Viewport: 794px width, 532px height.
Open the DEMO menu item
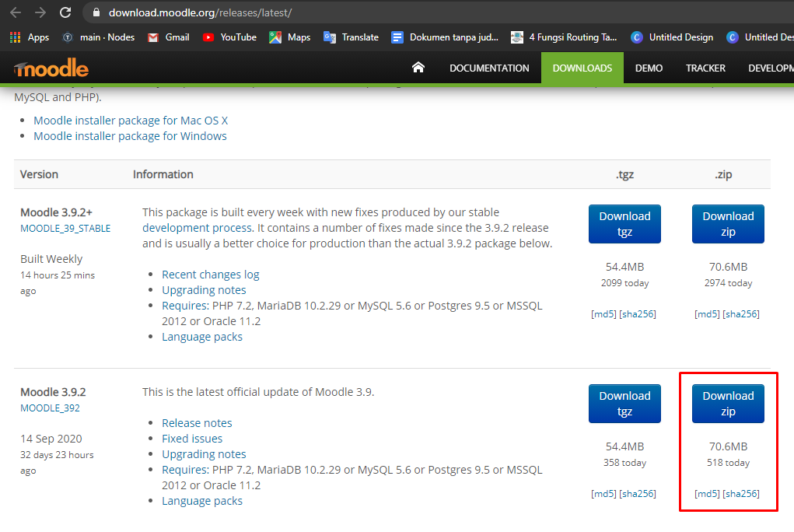(x=649, y=68)
